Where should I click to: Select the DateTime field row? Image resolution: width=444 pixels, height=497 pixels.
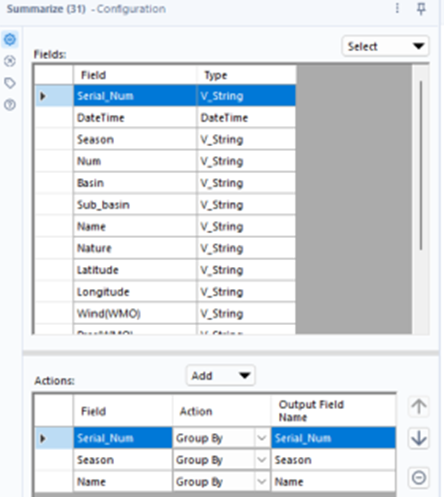165,118
